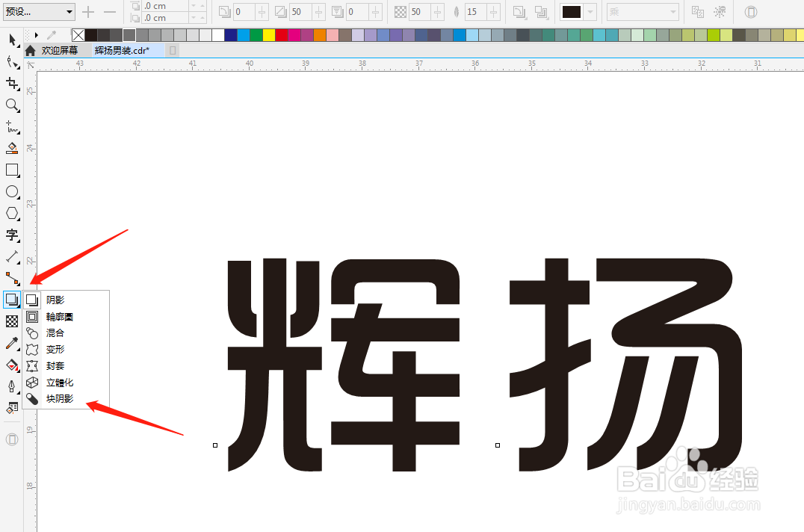Click the Add Preset plus button
Image resolution: width=804 pixels, height=532 pixels.
(87, 12)
